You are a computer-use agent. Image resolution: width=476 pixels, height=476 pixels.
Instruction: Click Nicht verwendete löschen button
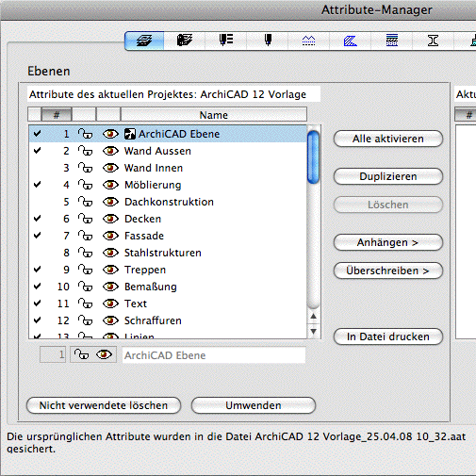click(104, 405)
